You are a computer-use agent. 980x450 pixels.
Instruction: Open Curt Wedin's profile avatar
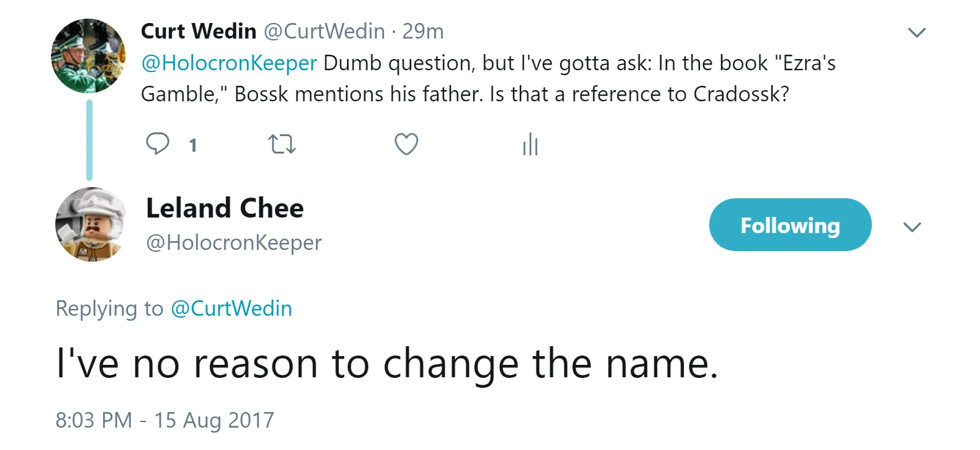click(x=88, y=56)
